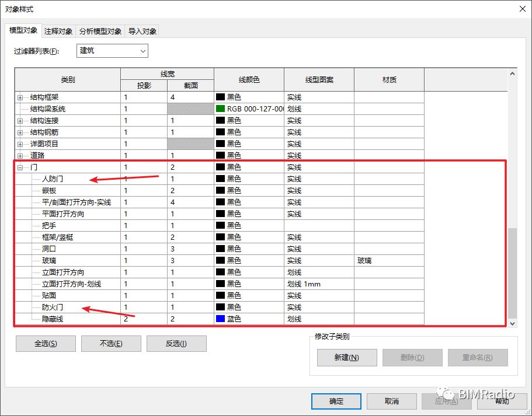Select the 玻璃 subcategory name
Viewport: 532px width, 416px height.
(x=49, y=260)
